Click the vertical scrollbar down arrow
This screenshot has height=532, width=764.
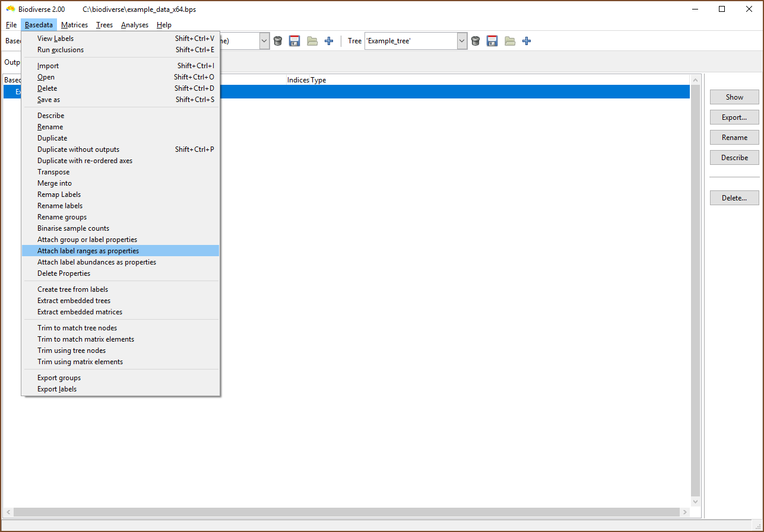(695, 501)
